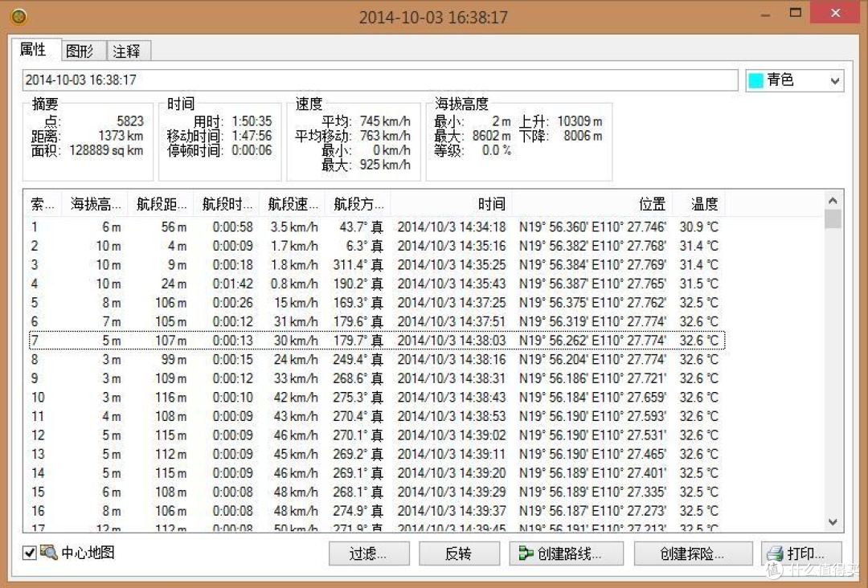Select row 8 with heading 249.4° 真
Viewport: 868px width, 588px height.
click(376, 360)
